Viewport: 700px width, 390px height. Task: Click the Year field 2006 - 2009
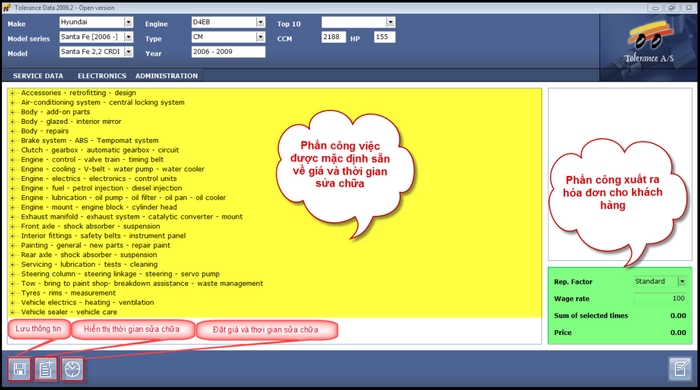(x=228, y=52)
